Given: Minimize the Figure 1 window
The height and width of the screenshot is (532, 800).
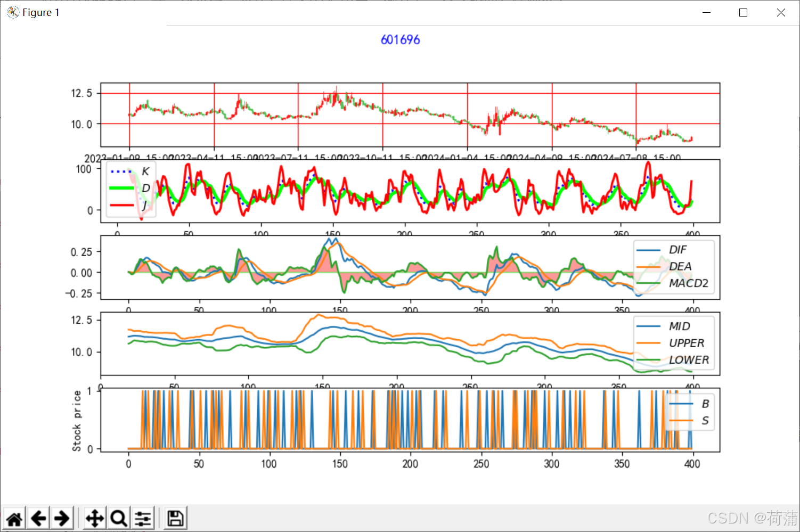Looking at the screenshot, I should click(x=707, y=13).
